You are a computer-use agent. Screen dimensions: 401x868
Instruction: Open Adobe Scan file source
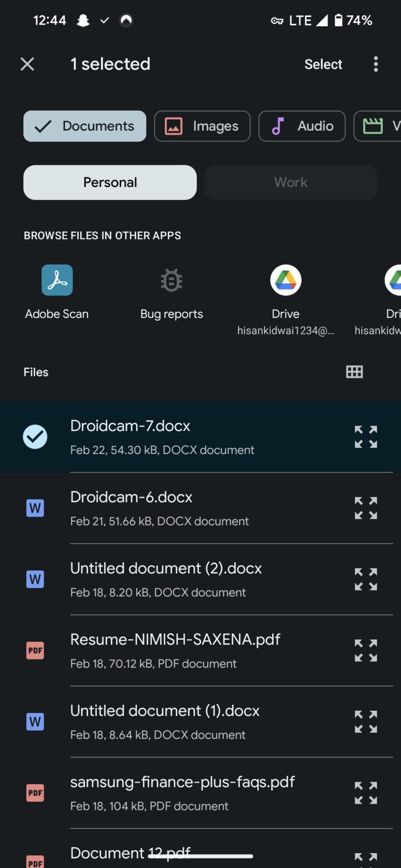(57, 292)
